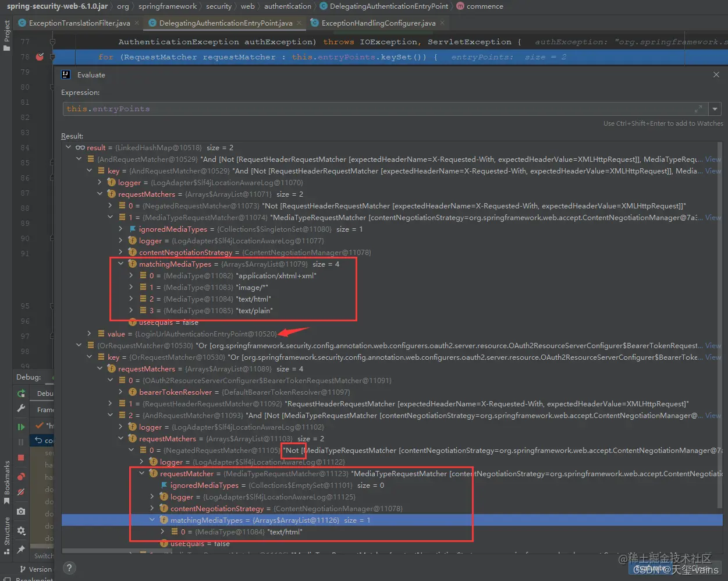This screenshot has height=581, width=728.
Task: Click the Version Control branch icon
Action: pyautogui.click(x=23, y=569)
